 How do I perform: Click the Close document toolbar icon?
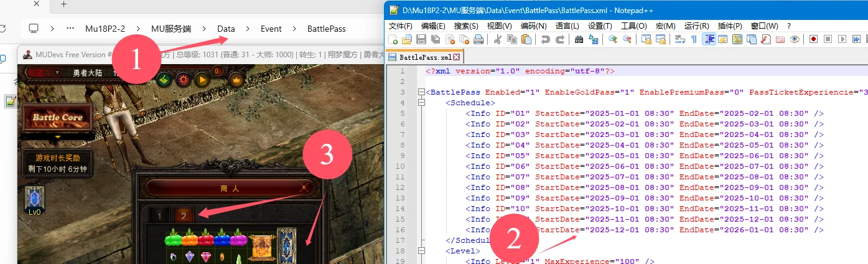click(x=450, y=39)
